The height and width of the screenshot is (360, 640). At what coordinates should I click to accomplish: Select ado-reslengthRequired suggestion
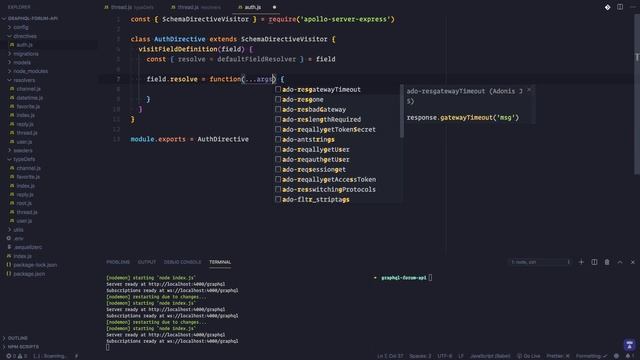337,120
